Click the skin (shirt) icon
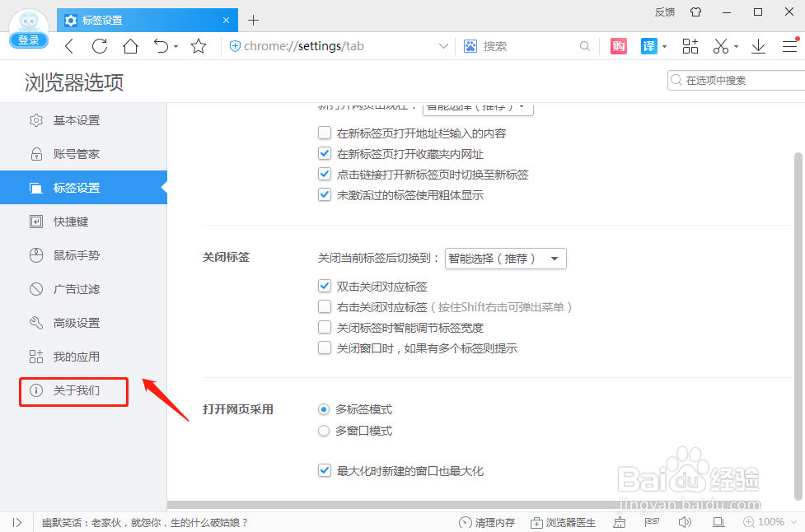Image resolution: width=805 pixels, height=532 pixels. coord(695,12)
